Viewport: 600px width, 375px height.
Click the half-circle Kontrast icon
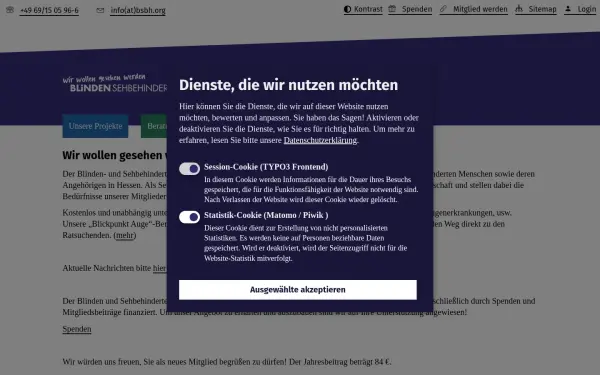pos(347,9)
